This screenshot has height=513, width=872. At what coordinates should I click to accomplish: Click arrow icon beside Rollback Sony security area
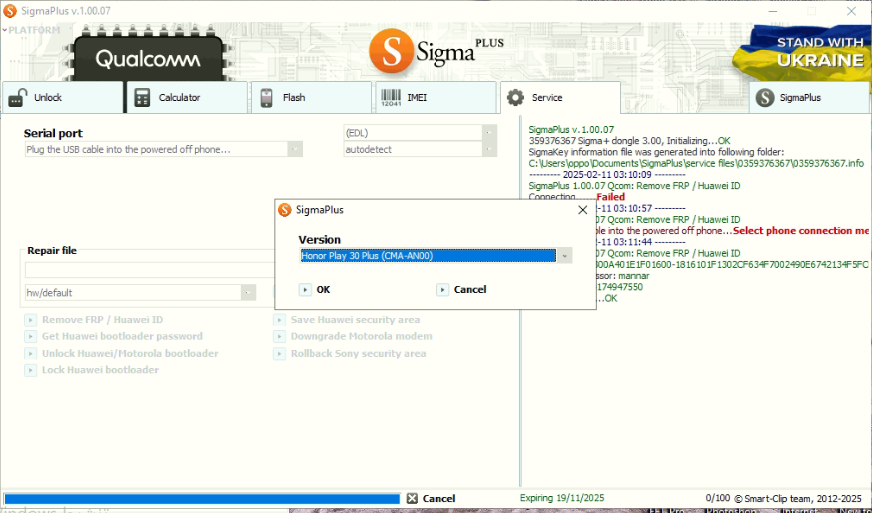(279, 353)
